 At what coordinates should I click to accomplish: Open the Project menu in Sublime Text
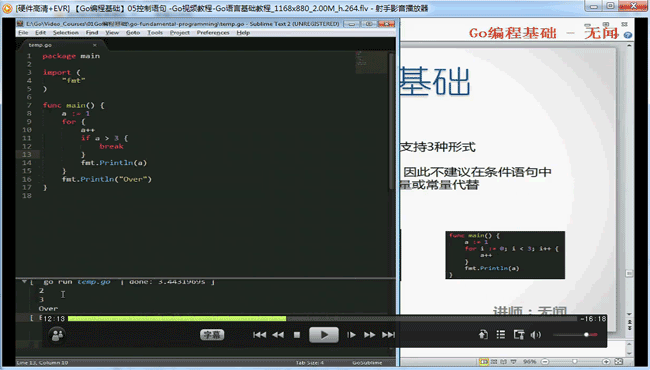(x=179, y=32)
